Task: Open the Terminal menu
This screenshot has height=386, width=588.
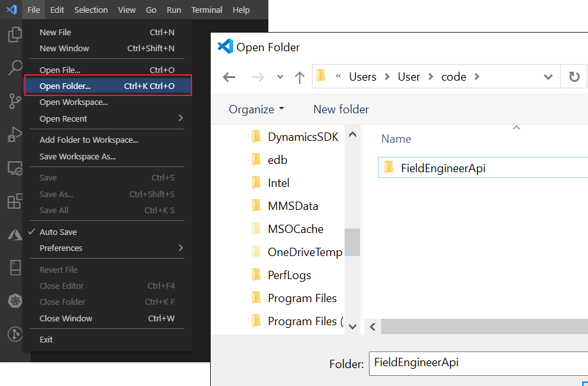Action: (207, 10)
